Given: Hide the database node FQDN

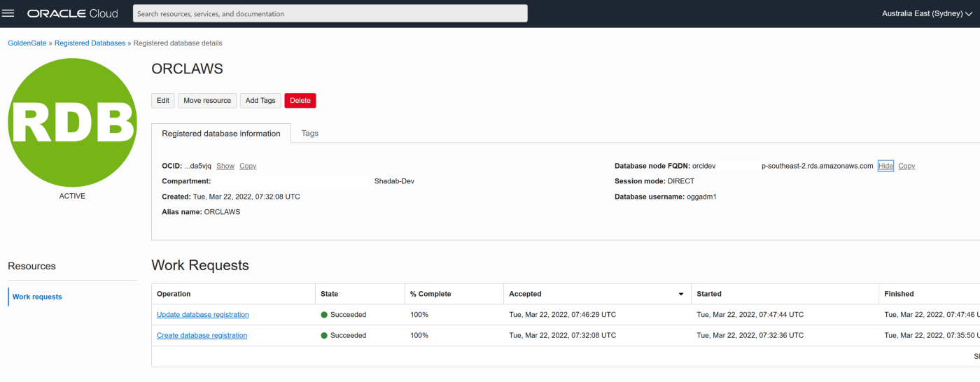Looking at the screenshot, I should [x=885, y=167].
